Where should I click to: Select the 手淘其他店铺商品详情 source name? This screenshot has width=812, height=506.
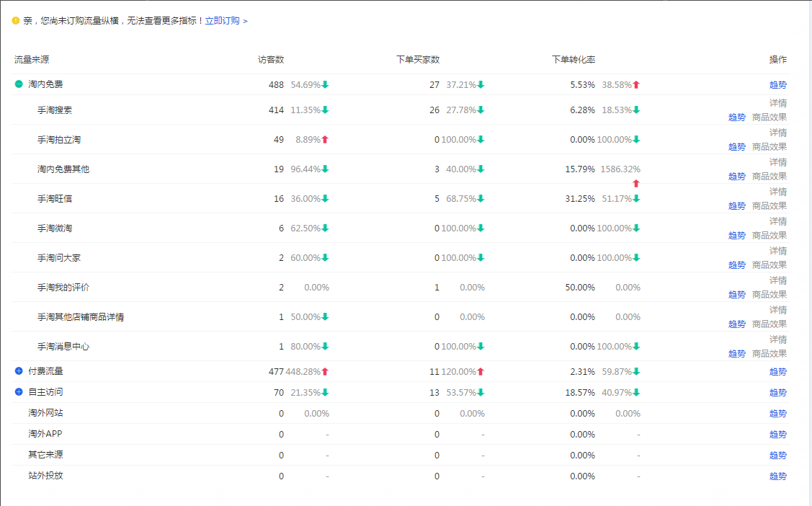tap(80, 316)
